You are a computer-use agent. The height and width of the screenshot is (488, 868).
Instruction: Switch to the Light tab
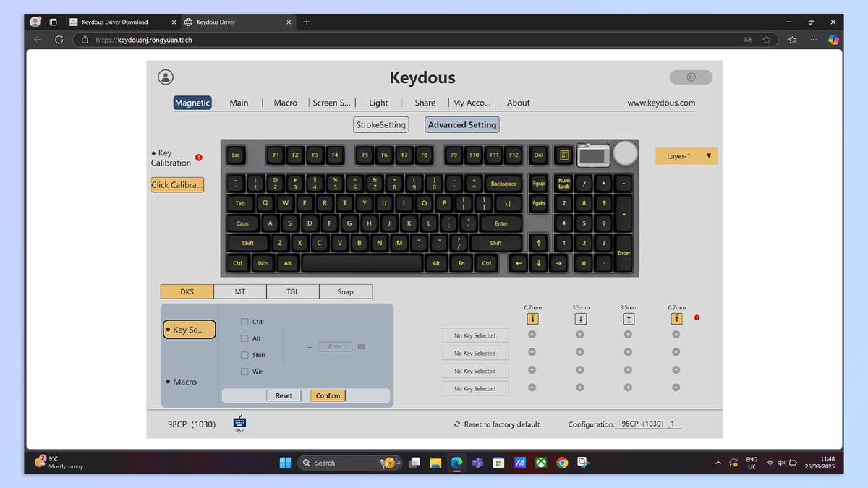[378, 103]
